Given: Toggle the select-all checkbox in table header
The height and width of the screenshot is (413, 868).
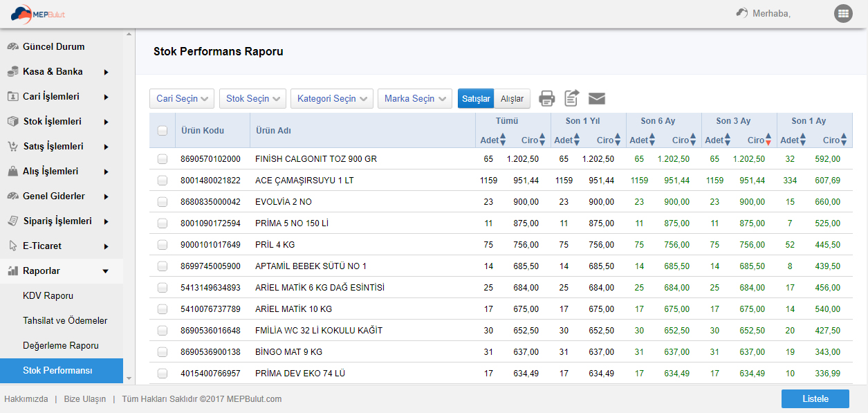Looking at the screenshot, I should 163,131.
